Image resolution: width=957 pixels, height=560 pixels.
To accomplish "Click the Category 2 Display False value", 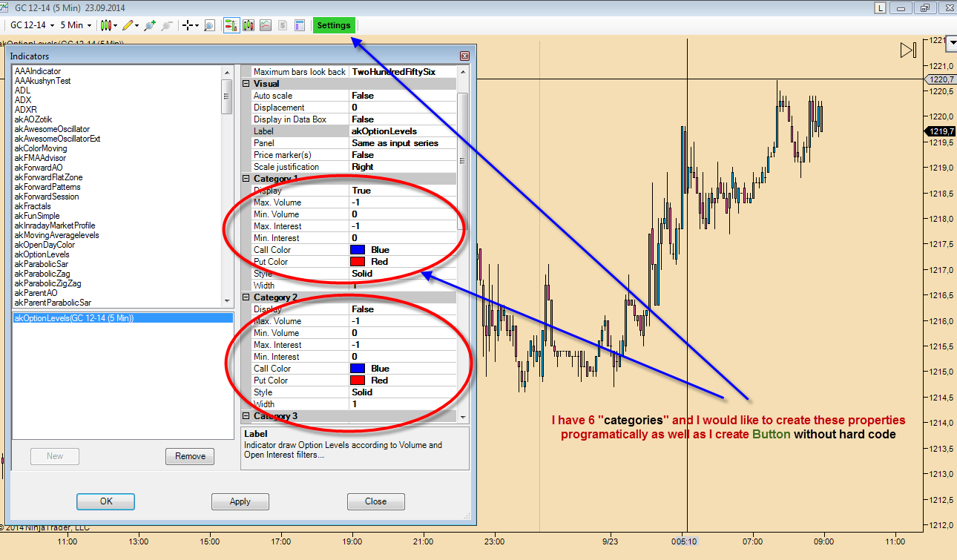I will pos(403,309).
